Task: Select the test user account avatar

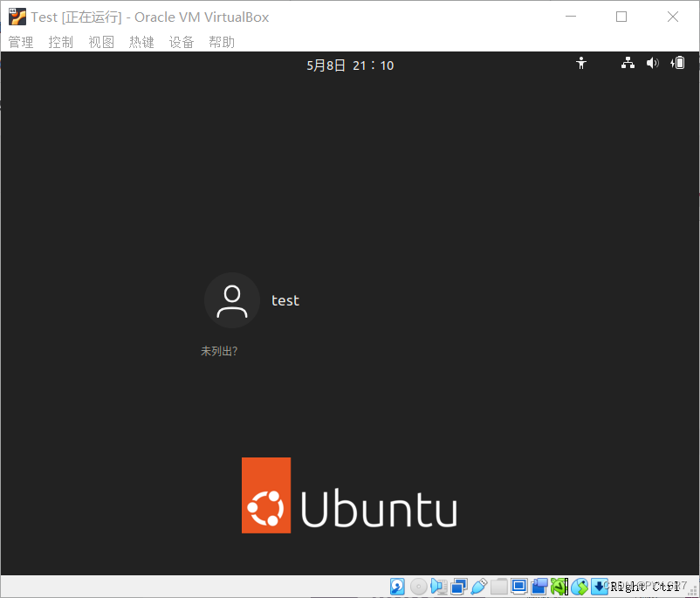Action: click(x=231, y=300)
